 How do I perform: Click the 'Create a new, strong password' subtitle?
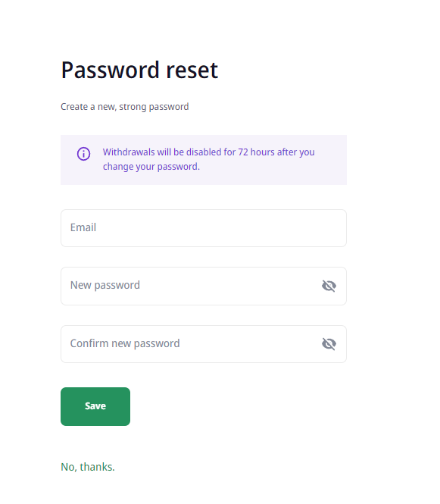125,107
